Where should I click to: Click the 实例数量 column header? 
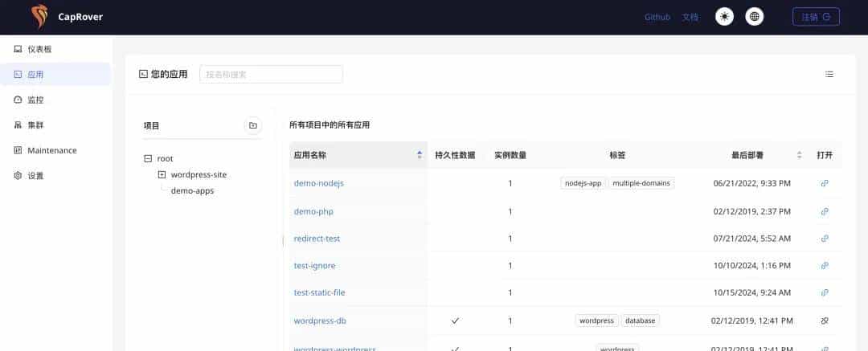coord(510,156)
